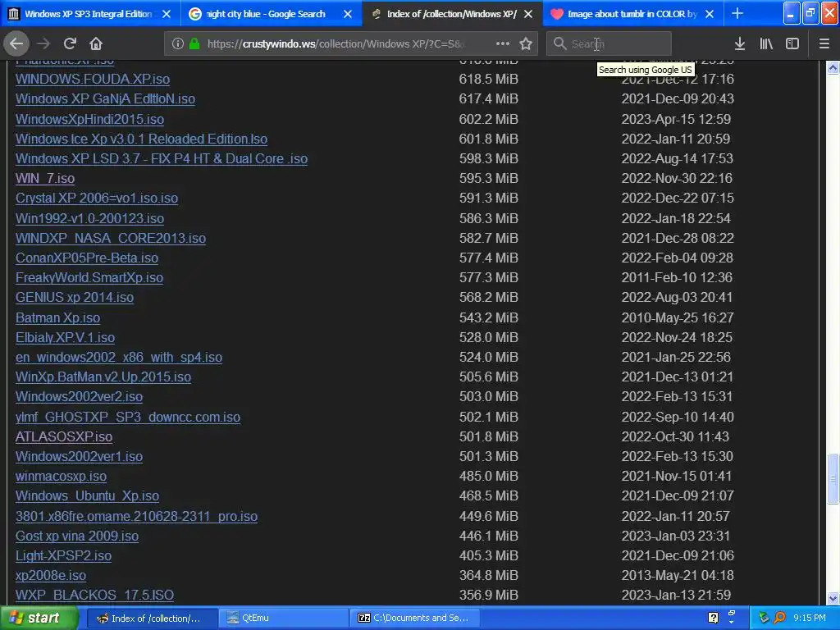Click Elbialy.XP.V.1.iso link
The width and height of the screenshot is (840, 630).
click(66, 338)
